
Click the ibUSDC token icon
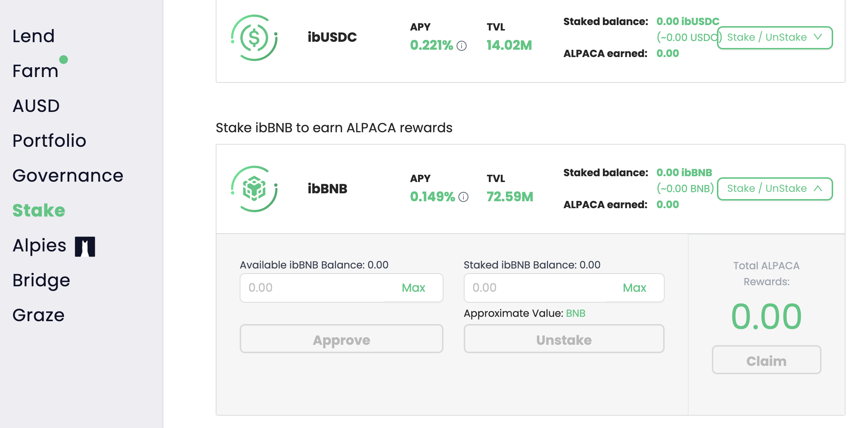coord(254,37)
